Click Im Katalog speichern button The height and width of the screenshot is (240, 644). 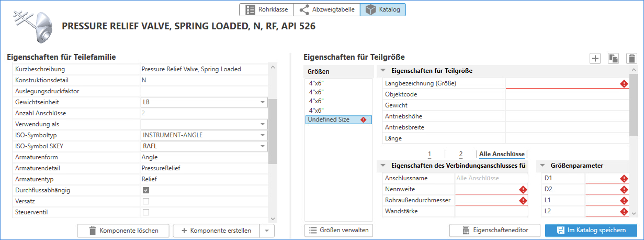click(x=591, y=230)
